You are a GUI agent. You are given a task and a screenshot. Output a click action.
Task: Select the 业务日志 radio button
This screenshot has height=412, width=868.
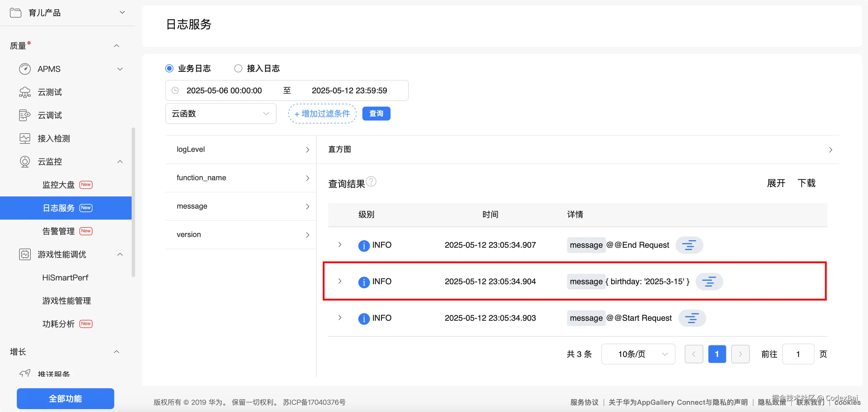point(170,68)
